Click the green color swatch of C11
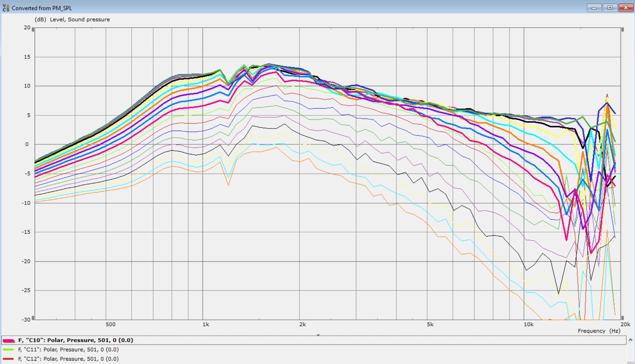635x364 pixels. coord(8,349)
